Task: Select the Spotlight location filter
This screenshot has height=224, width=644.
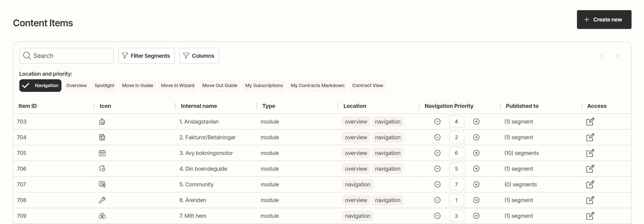Action: (104, 86)
